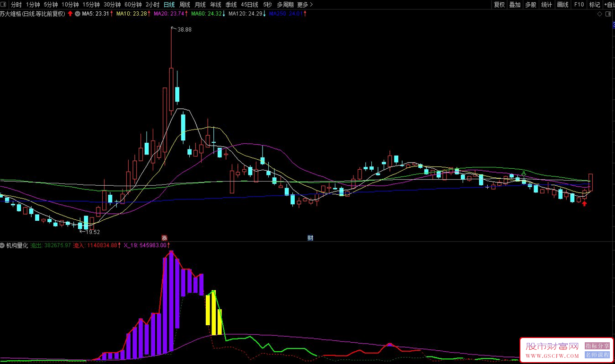The width and height of the screenshot is (615, 364).
Task: Select the 日线 daily chart tab
Action: [169, 5]
